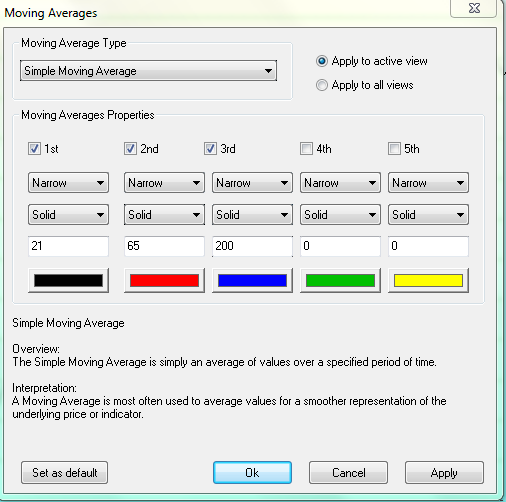Open the blue color swatch for 3rd
Screen dimensions: 506x502
252,280
